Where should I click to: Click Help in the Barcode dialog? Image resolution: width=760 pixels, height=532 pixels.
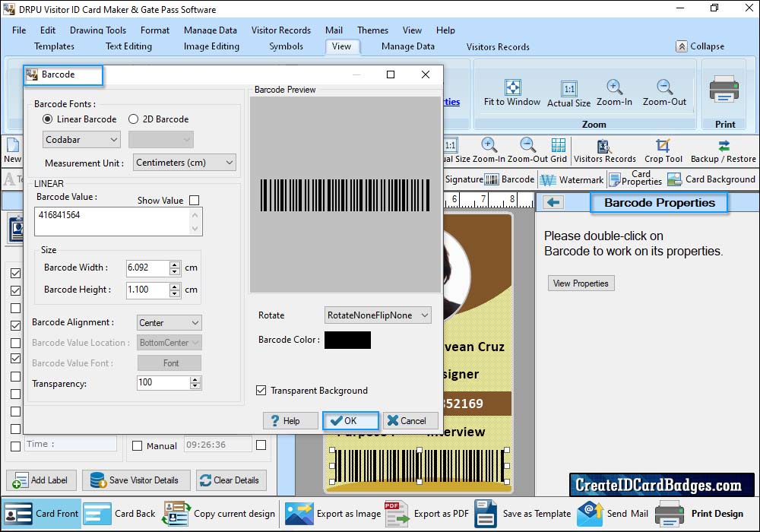(x=290, y=420)
